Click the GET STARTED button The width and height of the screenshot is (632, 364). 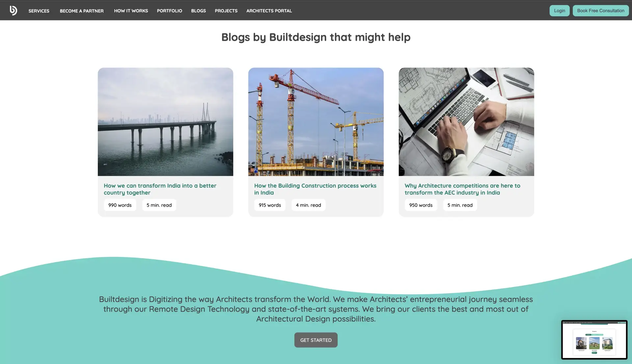click(x=316, y=340)
